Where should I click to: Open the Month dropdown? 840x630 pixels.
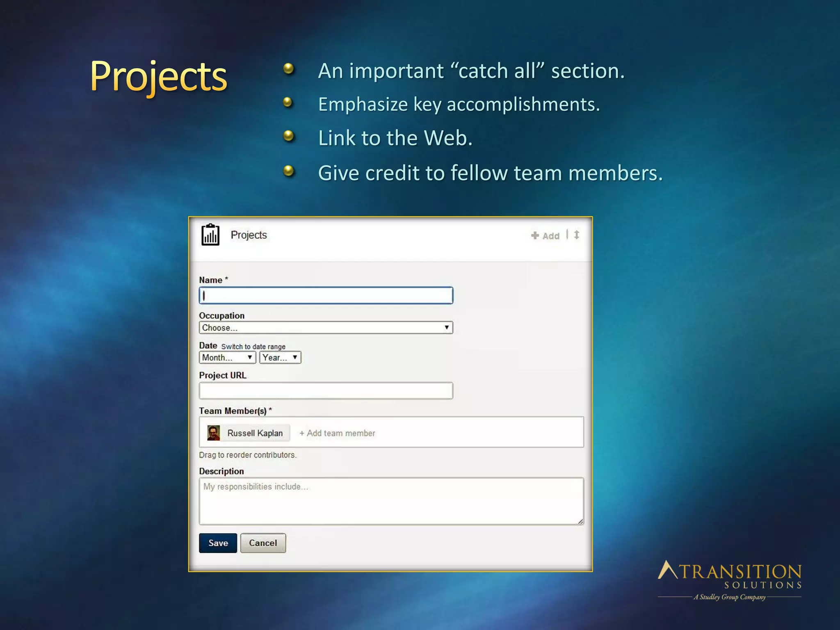228,358
